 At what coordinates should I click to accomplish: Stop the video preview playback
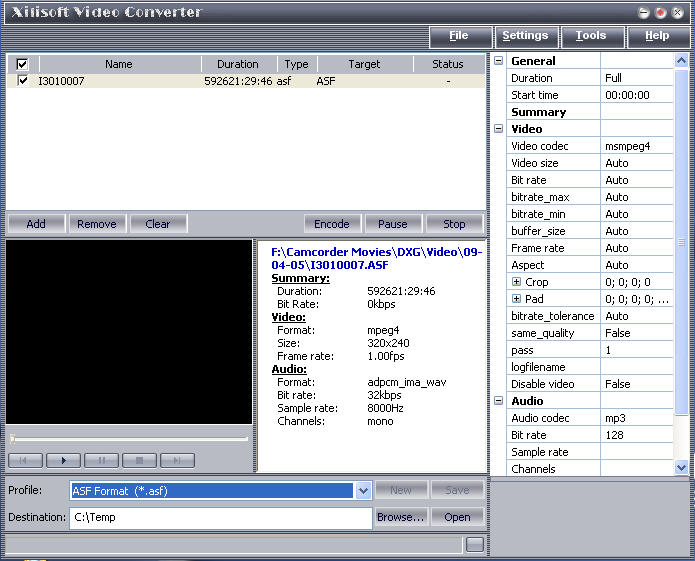coord(139,460)
